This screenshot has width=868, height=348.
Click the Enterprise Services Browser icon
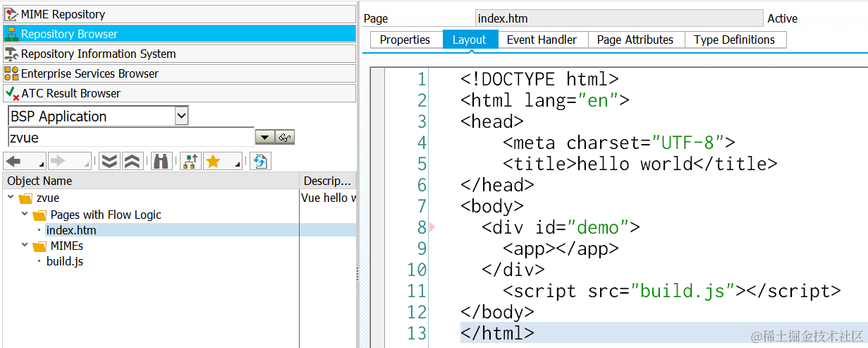click(11, 73)
